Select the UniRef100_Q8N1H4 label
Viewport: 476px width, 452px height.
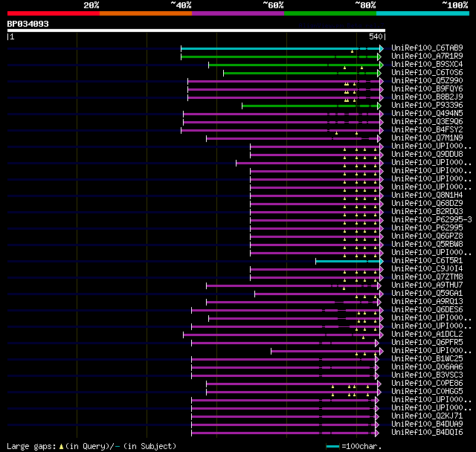[427, 196]
